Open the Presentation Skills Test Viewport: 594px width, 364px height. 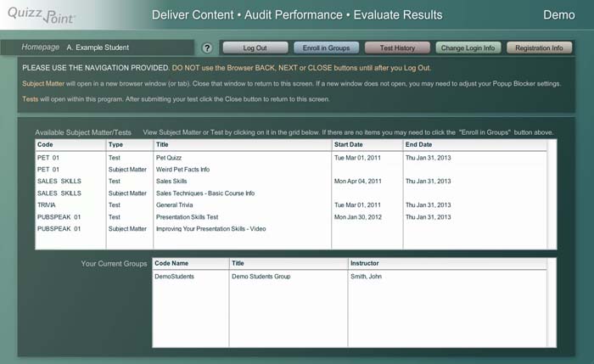188,217
